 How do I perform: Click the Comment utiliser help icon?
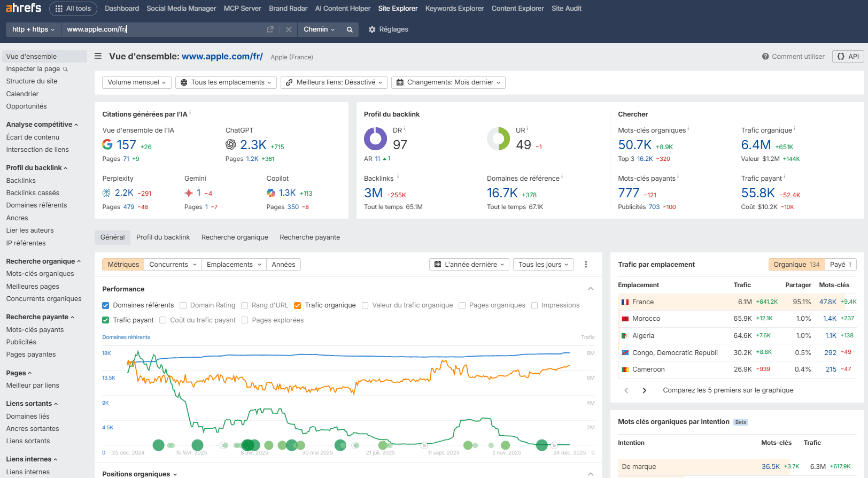coord(765,56)
